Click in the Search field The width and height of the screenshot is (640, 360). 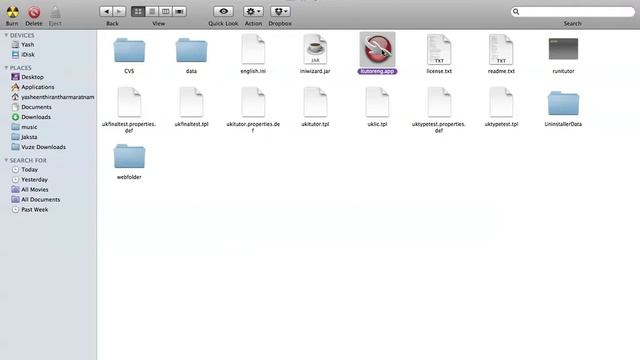click(573, 12)
